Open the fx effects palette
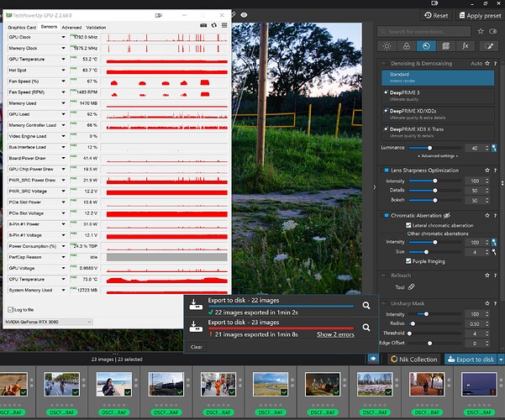 click(x=465, y=47)
